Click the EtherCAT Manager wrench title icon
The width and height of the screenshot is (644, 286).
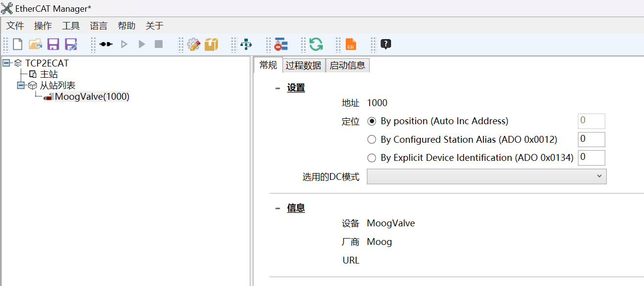pos(7,8)
